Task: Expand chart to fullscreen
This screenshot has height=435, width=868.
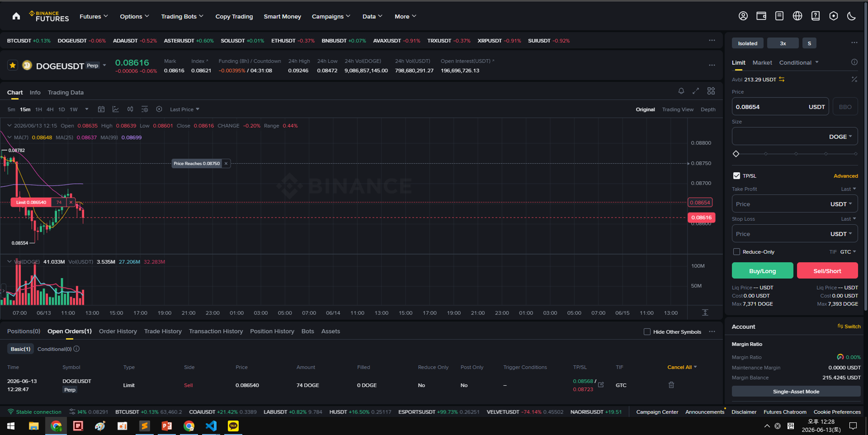Action: (x=695, y=91)
